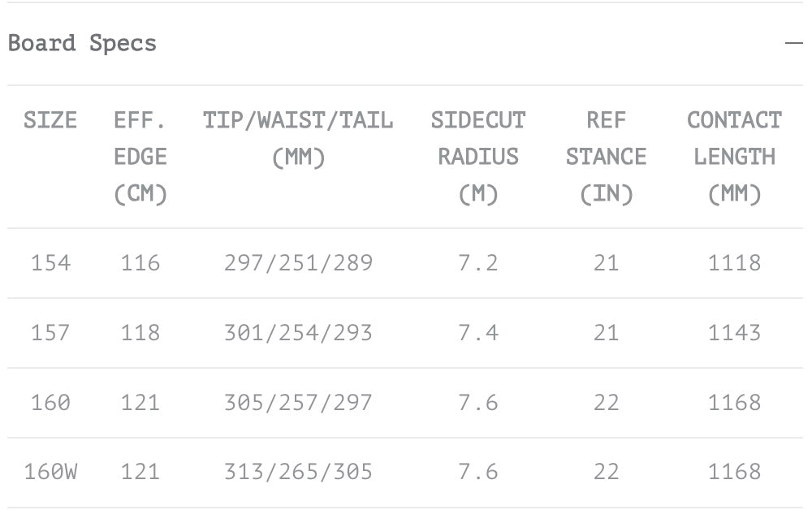
Task: Select the 1143 contact length value
Action: (734, 333)
